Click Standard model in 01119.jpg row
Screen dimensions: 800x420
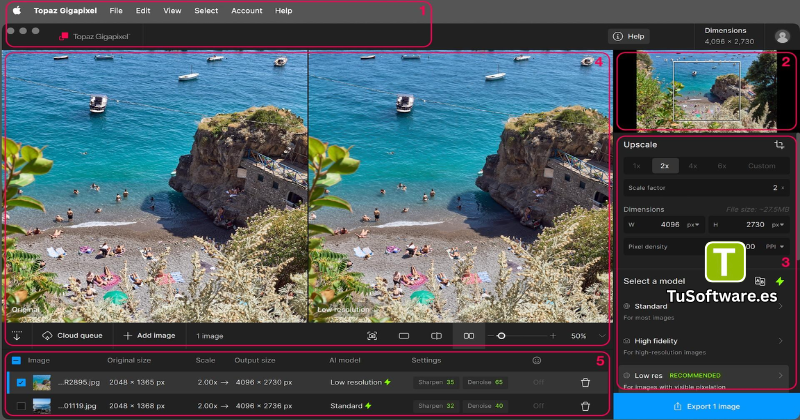click(351, 406)
